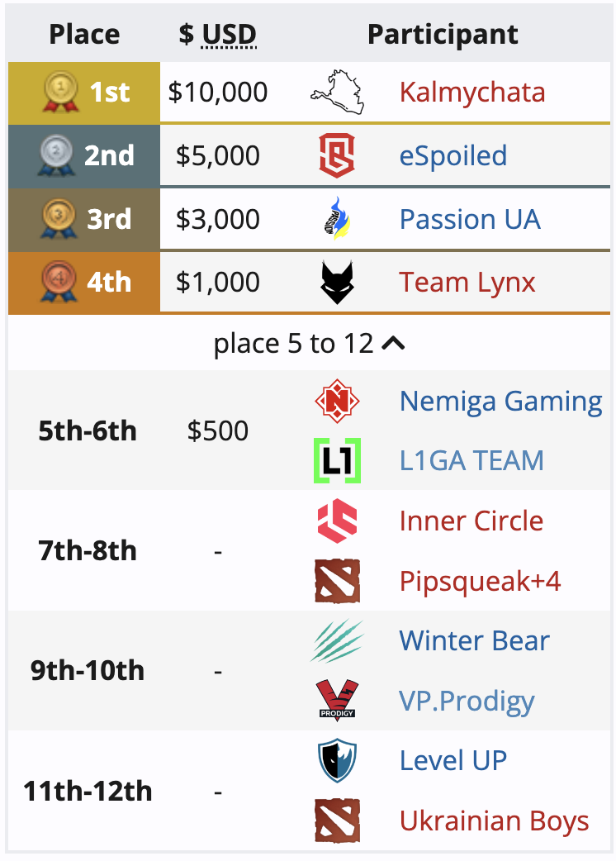Open the Winter Bear team link
The width and height of the screenshot is (616, 861).
(x=474, y=641)
